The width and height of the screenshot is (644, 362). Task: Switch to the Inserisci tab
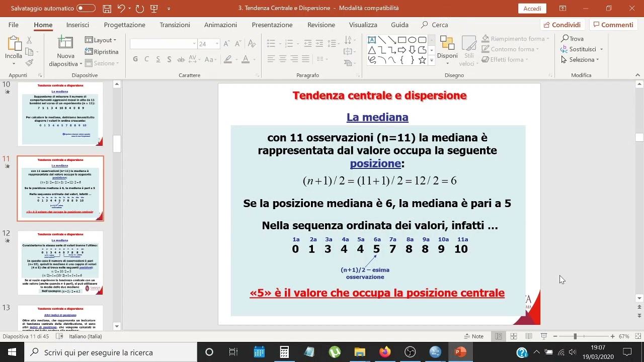[x=77, y=25]
